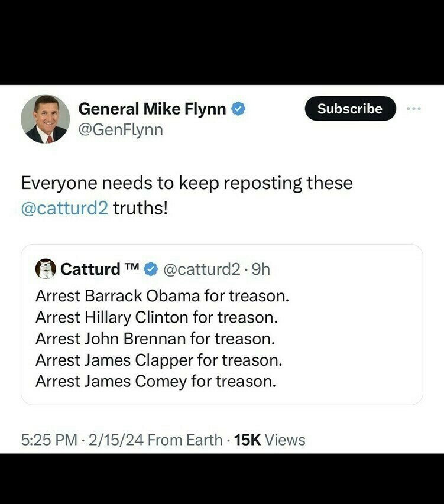Click the gray @catturd2 handle in quoted post
The width and height of the screenshot is (444, 504).
coord(201,270)
